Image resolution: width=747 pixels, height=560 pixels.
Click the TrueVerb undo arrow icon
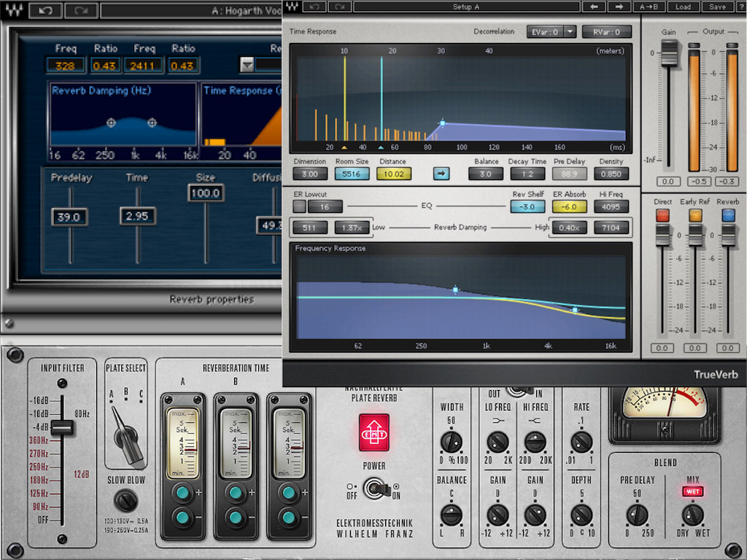pos(314,7)
